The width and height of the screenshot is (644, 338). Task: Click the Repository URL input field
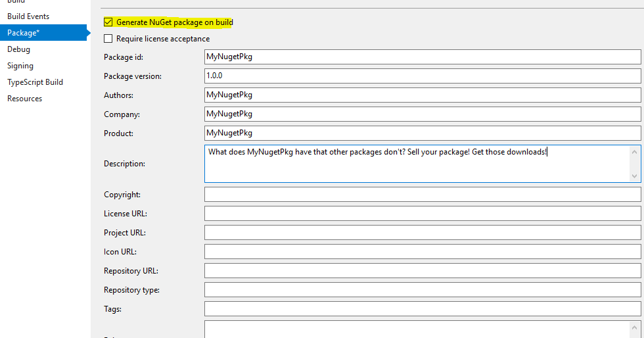coord(423,270)
